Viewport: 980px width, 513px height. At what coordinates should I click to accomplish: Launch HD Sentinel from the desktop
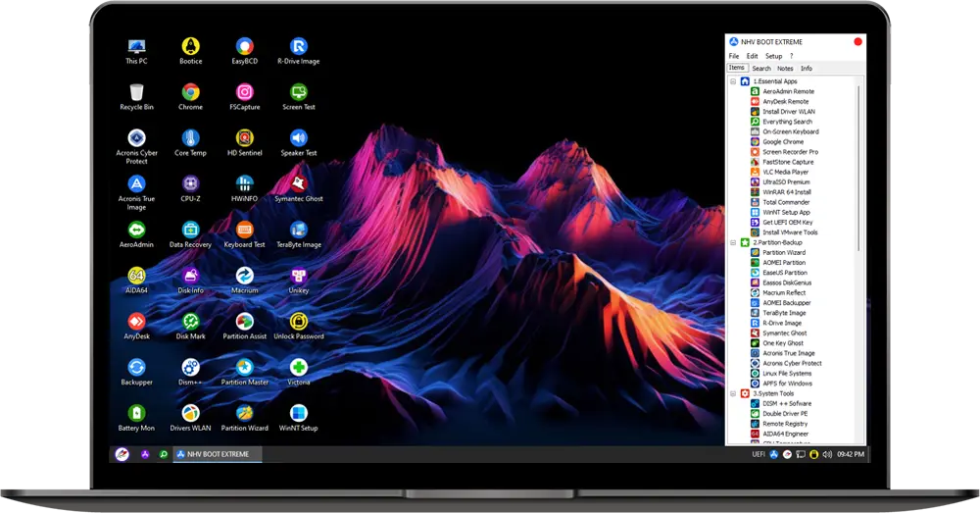click(x=244, y=142)
